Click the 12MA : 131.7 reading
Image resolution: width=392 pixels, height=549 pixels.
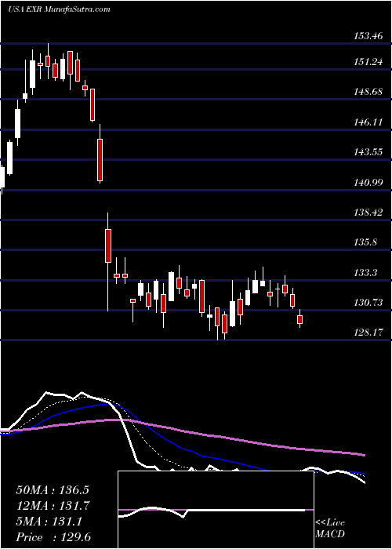click(53, 506)
